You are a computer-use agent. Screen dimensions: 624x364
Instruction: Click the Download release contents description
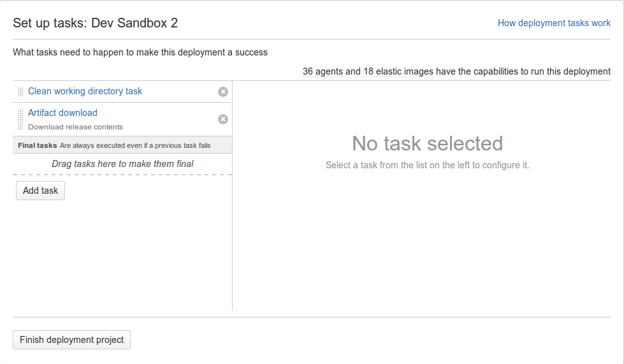click(x=75, y=127)
